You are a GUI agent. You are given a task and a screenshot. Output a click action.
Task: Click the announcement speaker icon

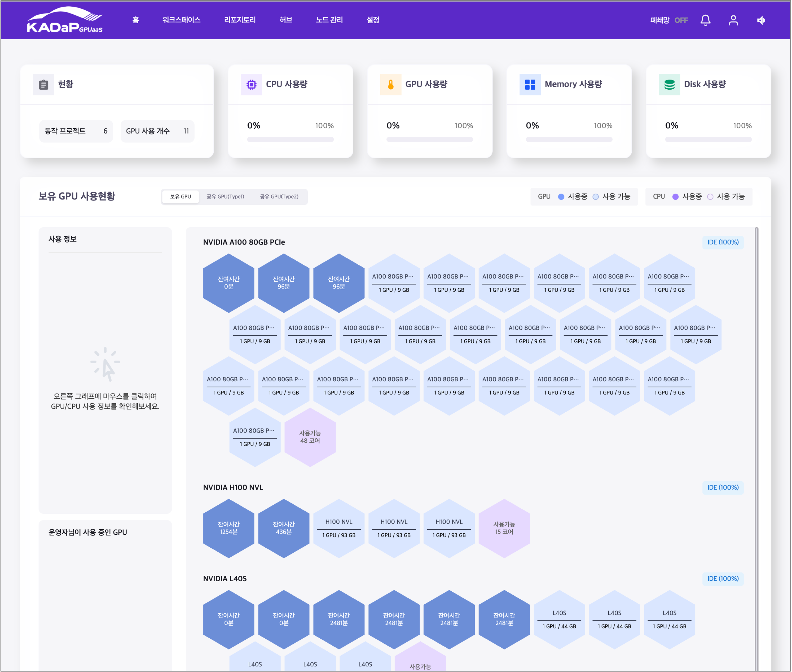761,20
